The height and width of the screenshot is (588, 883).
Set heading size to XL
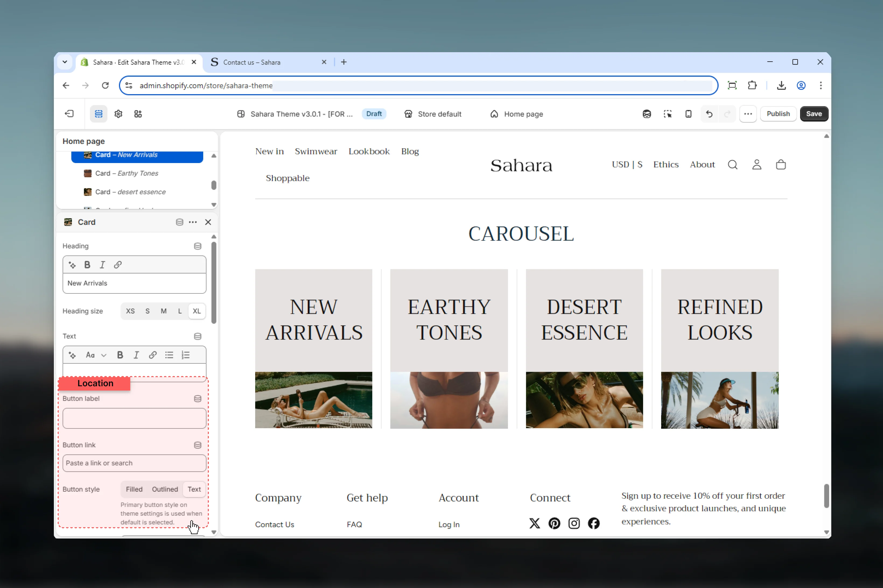tap(197, 311)
